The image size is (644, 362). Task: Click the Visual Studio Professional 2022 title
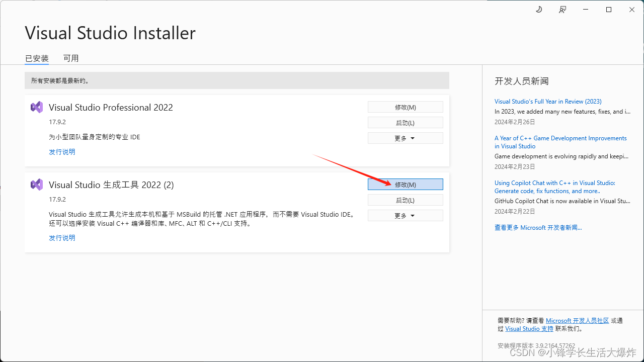pyautogui.click(x=111, y=108)
